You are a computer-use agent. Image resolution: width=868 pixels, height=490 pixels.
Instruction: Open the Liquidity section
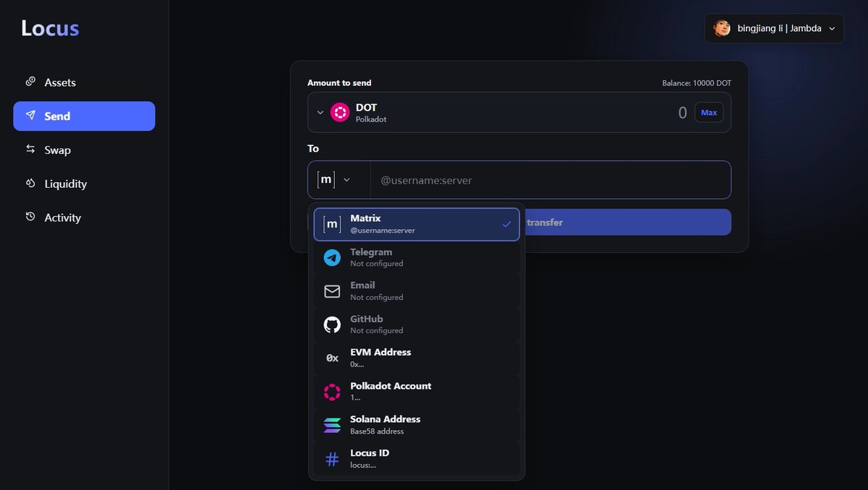pyautogui.click(x=84, y=184)
